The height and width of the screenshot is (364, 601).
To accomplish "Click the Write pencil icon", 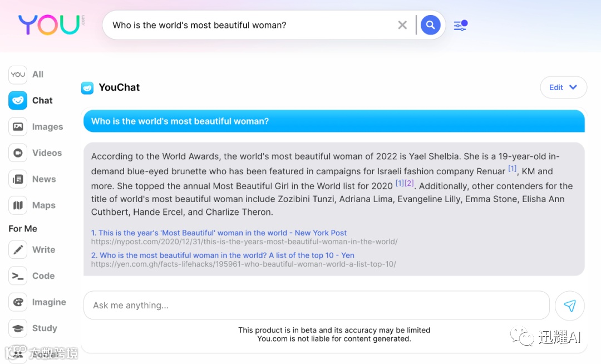I will (x=18, y=250).
